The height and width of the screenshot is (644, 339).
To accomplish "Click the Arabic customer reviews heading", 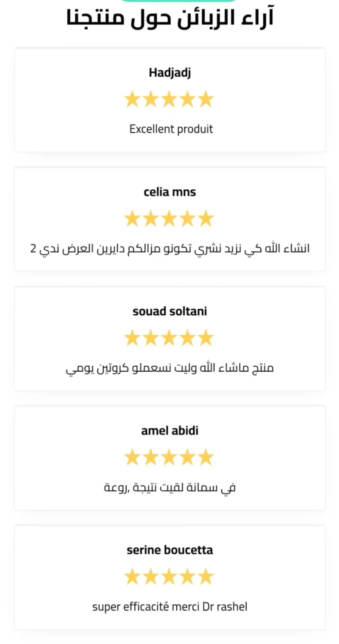I will coord(169,18).
